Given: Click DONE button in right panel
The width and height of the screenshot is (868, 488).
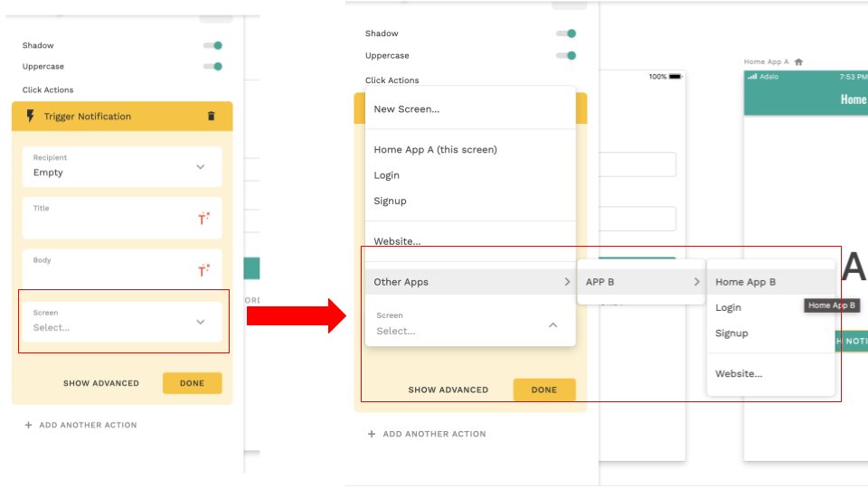Looking at the screenshot, I should click(544, 389).
